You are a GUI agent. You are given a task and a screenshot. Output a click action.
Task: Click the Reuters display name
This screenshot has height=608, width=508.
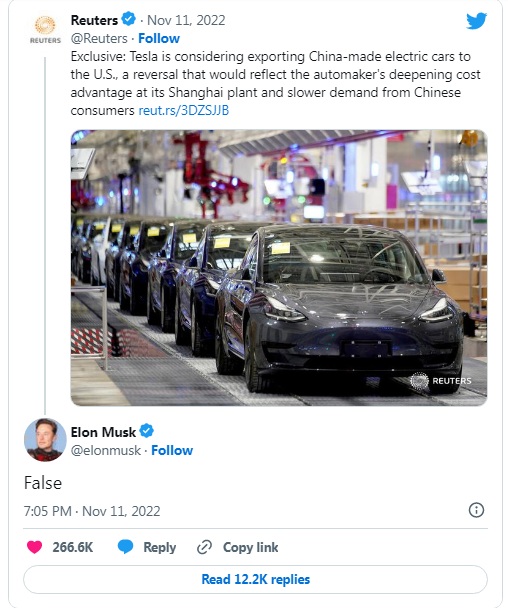[94, 20]
